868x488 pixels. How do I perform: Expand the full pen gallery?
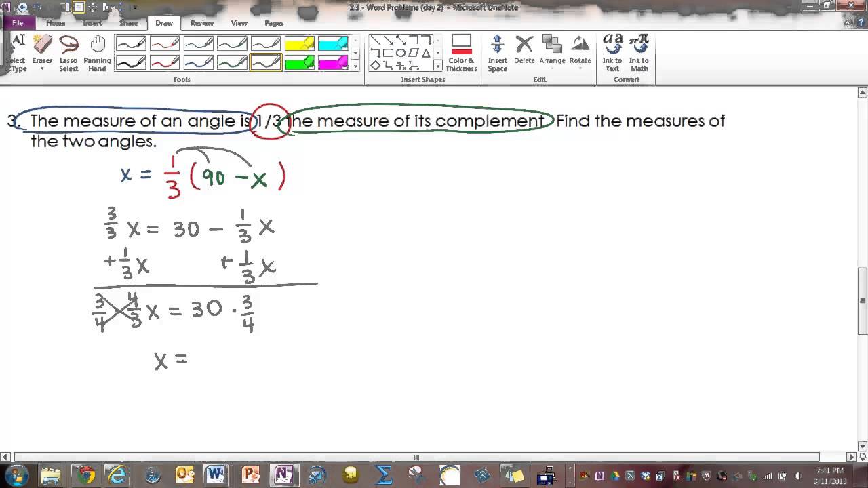pyautogui.click(x=355, y=66)
